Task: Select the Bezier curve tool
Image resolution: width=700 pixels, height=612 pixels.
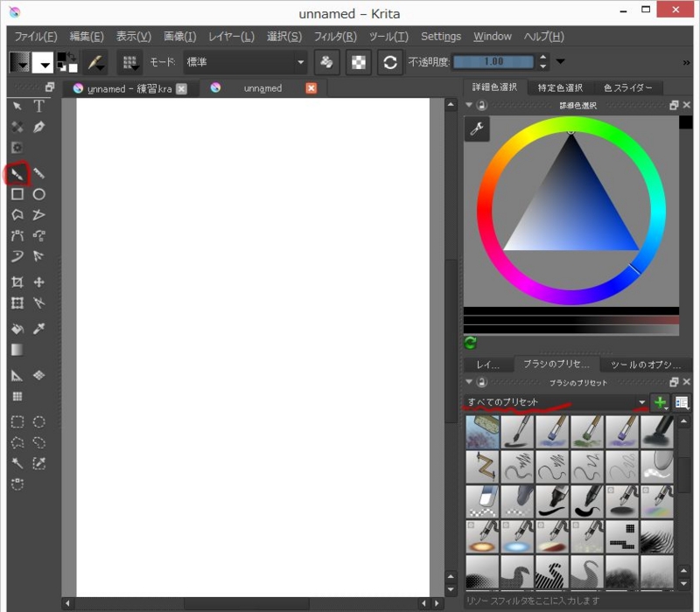Action: [x=17, y=235]
